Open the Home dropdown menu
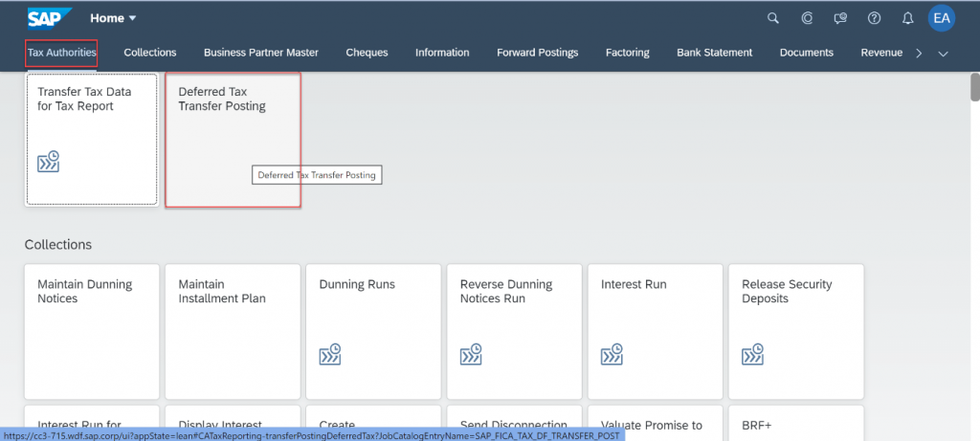This screenshot has width=980, height=441. click(x=113, y=18)
